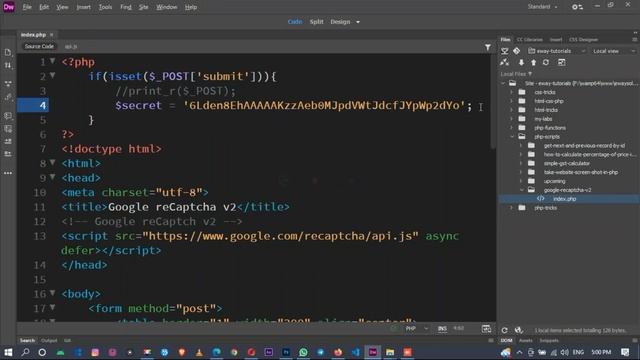Click preview icon in status bar
This screenshot has height=360, width=640.
coord(486,329)
